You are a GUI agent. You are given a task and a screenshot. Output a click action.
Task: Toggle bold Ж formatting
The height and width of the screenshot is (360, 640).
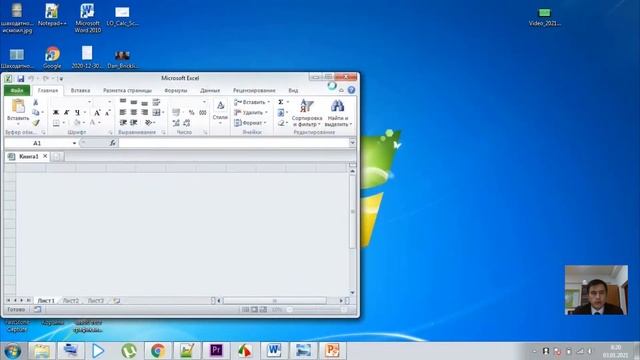(56, 113)
